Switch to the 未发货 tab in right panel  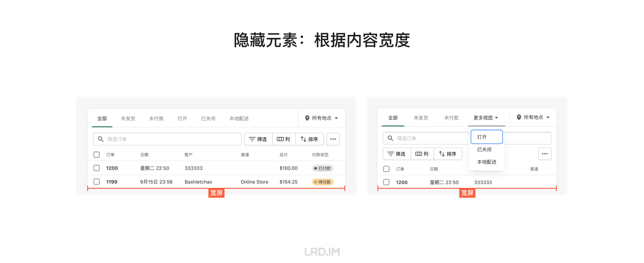point(421,118)
